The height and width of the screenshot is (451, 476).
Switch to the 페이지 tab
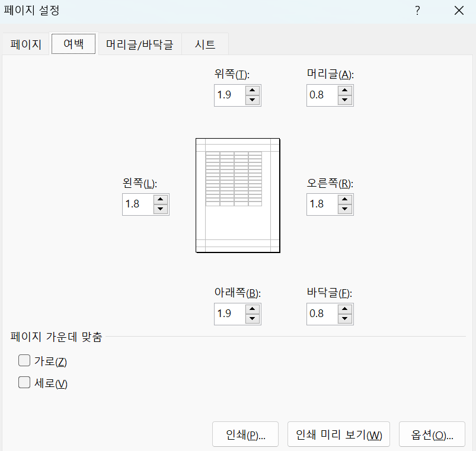coord(25,44)
